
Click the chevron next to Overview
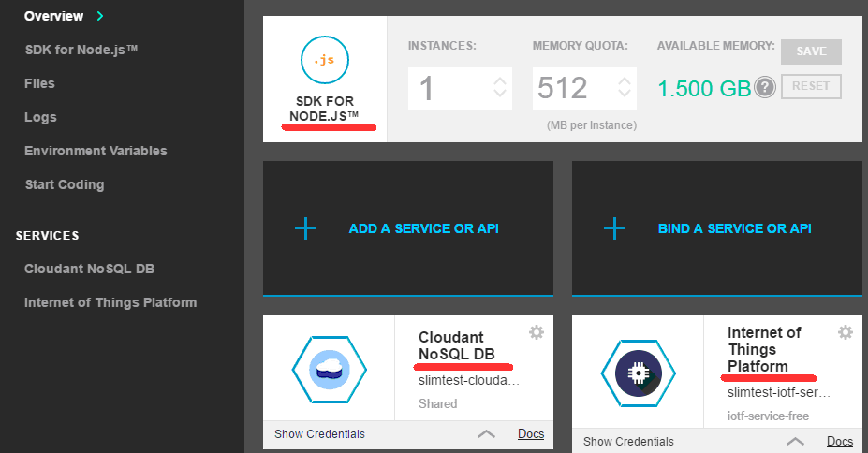[100, 16]
